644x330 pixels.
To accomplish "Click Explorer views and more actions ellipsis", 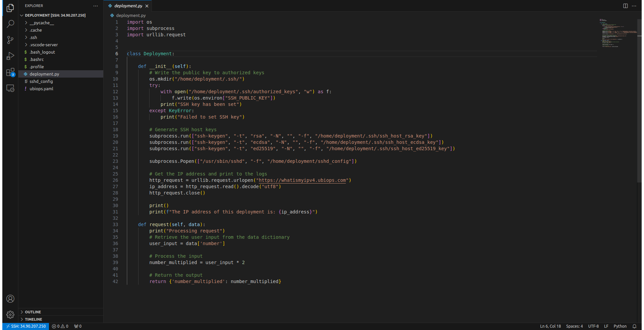I will click(x=96, y=6).
